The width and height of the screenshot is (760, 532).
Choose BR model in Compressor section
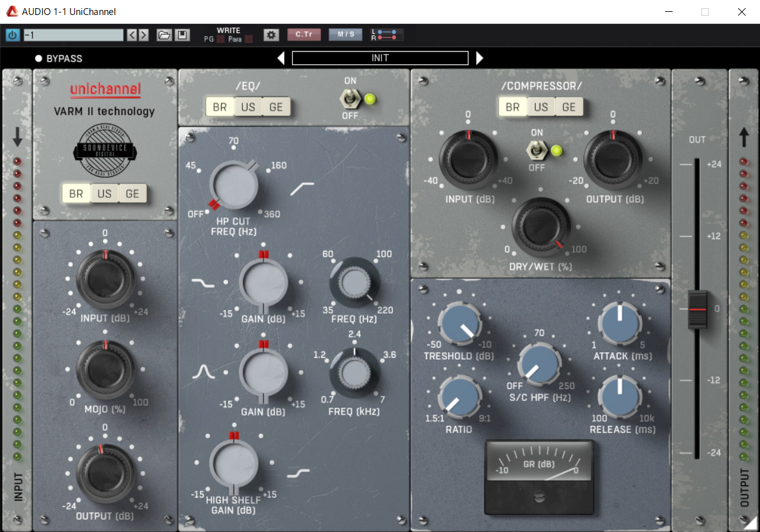[513, 107]
